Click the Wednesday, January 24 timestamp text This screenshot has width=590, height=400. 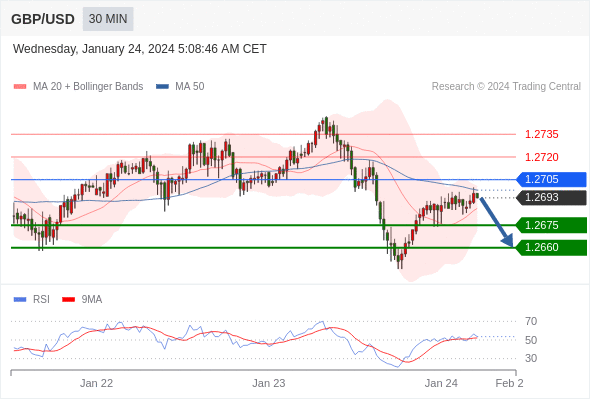140,49
